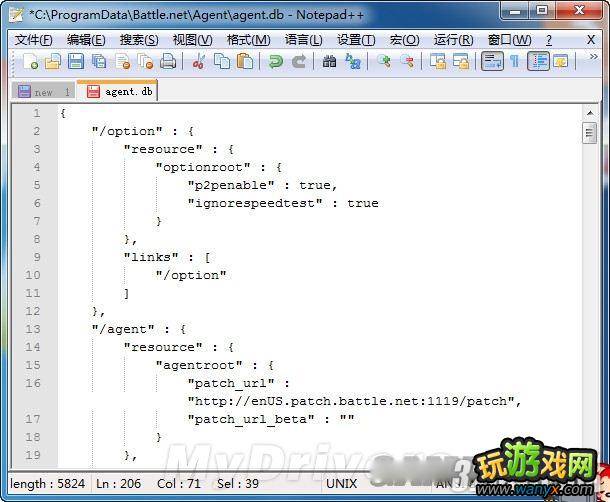The image size is (610, 502).
Task: Close the document with the menu bar X
Action: coord(591,40)
